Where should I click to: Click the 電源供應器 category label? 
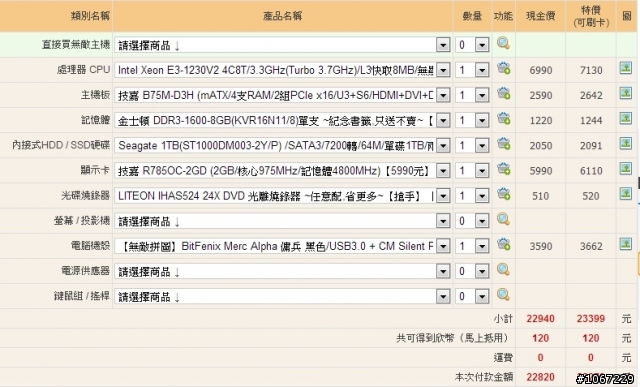[x=86, y=271]
